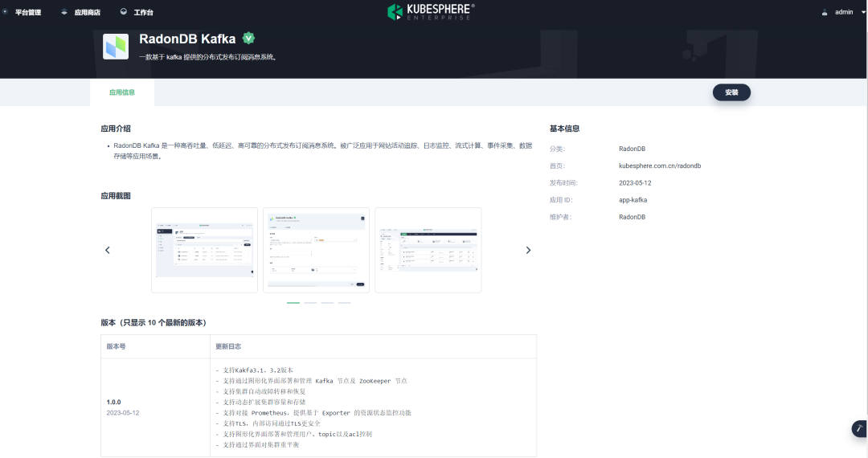Open the third application screenshot thumbnail
The width and height of the screenshot is (868, 458).
[428, 250]
